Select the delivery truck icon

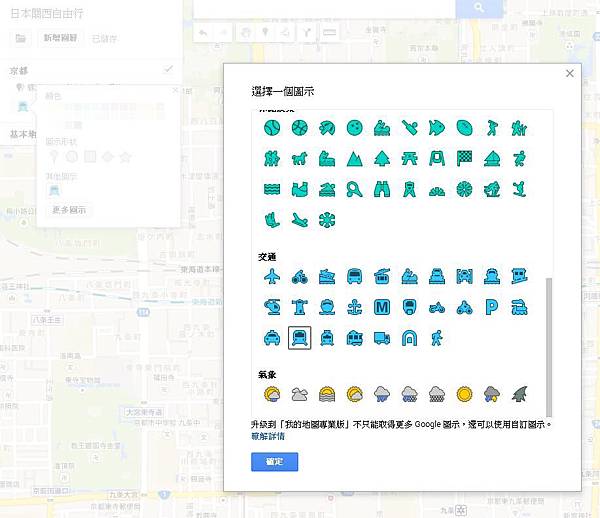[382, 338]
